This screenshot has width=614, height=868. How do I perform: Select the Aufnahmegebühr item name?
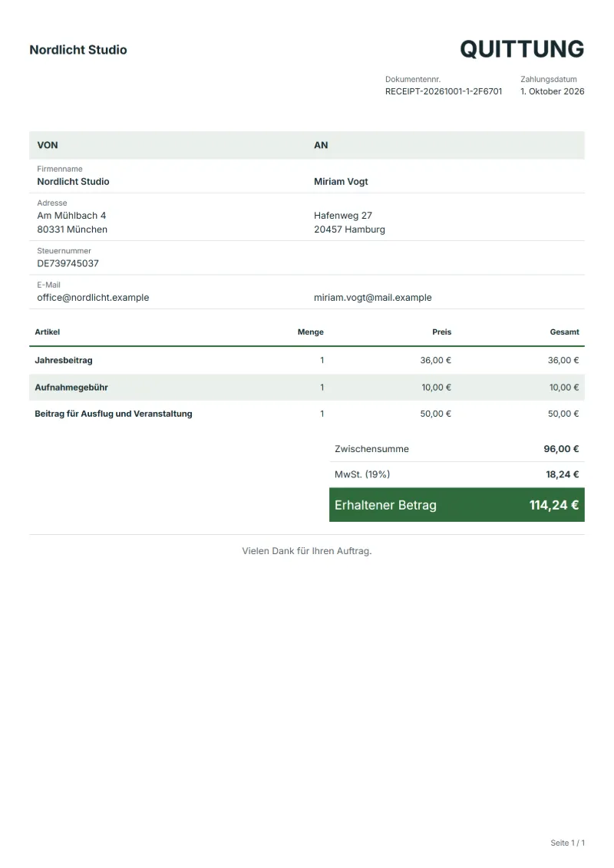point(71,388)
